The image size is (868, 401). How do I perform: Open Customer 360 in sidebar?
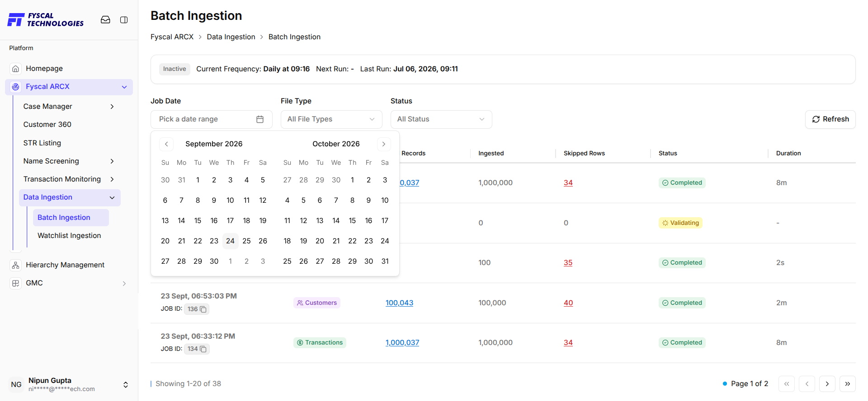click(47, 125)
